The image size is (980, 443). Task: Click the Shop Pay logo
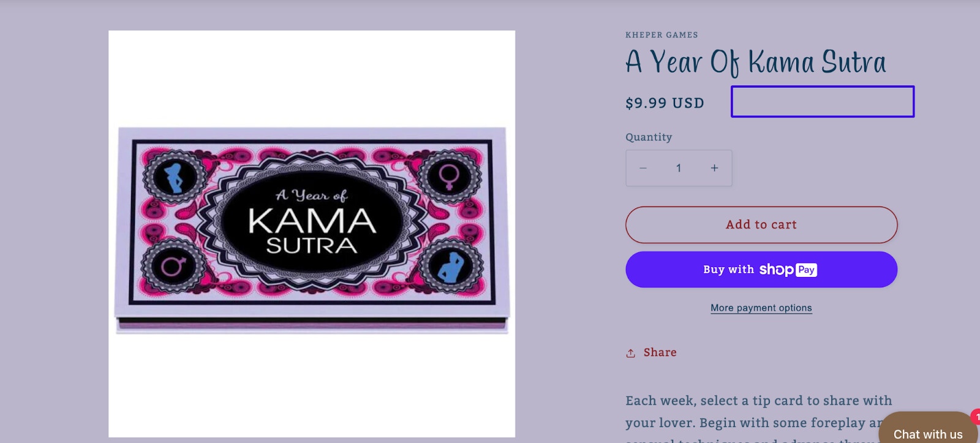[x=788, y=270]
